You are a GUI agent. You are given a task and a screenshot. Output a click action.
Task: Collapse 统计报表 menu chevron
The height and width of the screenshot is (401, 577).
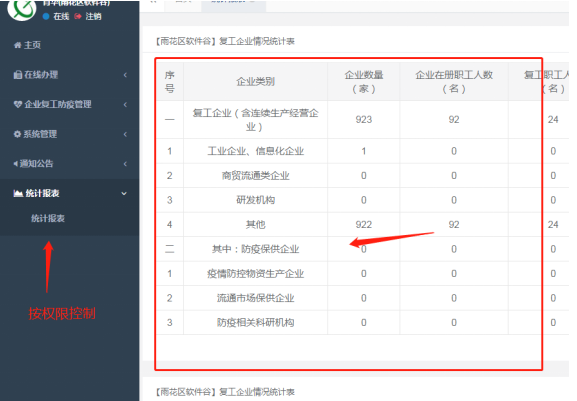[x=124, y=194]
